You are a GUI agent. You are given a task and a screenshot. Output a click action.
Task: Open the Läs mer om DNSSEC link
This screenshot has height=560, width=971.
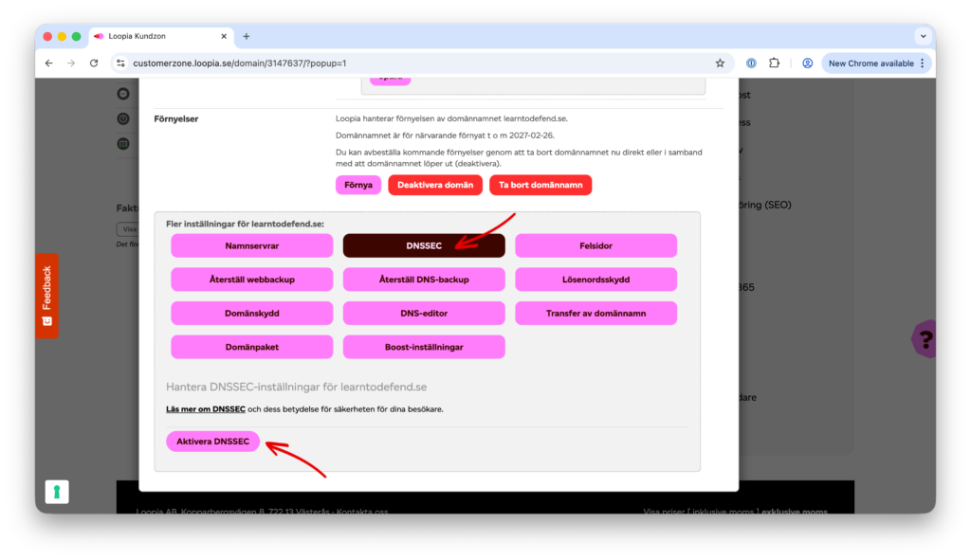coord(206,409)
